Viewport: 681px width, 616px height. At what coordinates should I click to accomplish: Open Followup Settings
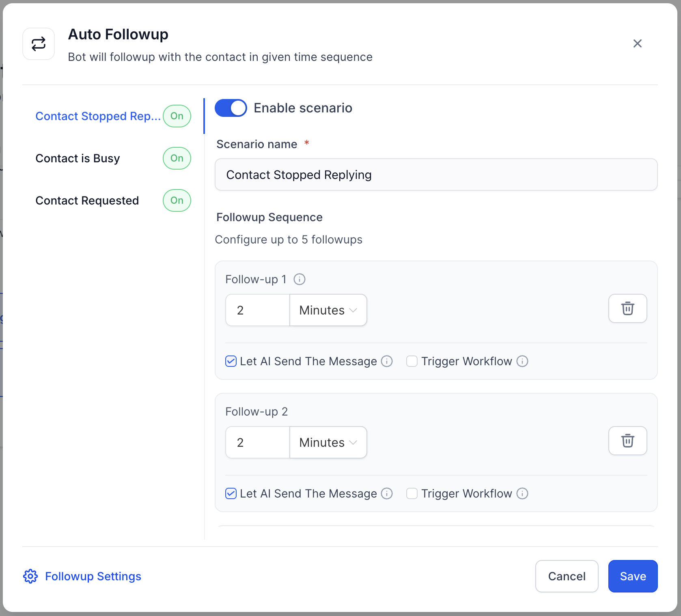[x=93, y=576]
